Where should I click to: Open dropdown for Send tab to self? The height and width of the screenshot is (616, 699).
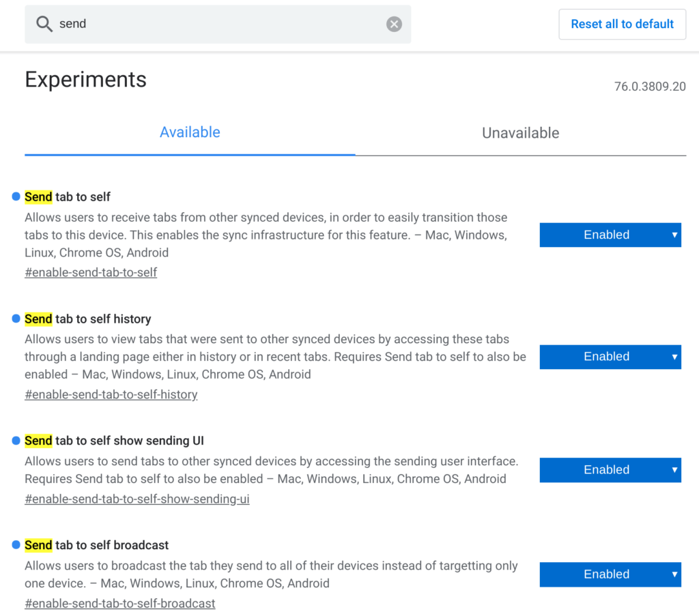[610, 235]
